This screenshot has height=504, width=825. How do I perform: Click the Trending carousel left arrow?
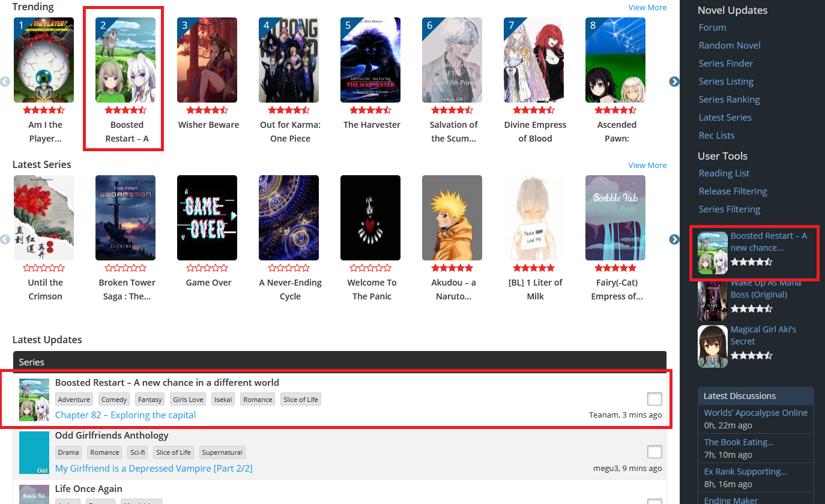tap(5, 82)
